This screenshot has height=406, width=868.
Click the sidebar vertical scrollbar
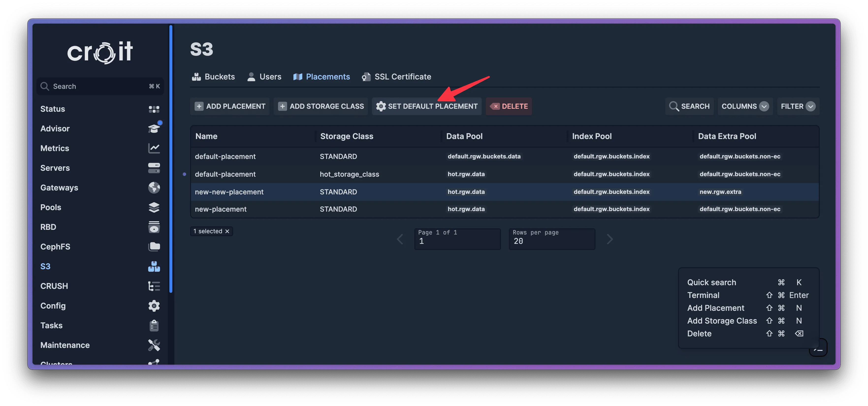(x=171, y=158)
